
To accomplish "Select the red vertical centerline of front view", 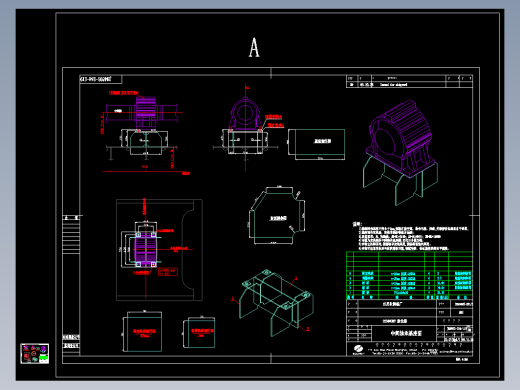I will tap(246, 127).
